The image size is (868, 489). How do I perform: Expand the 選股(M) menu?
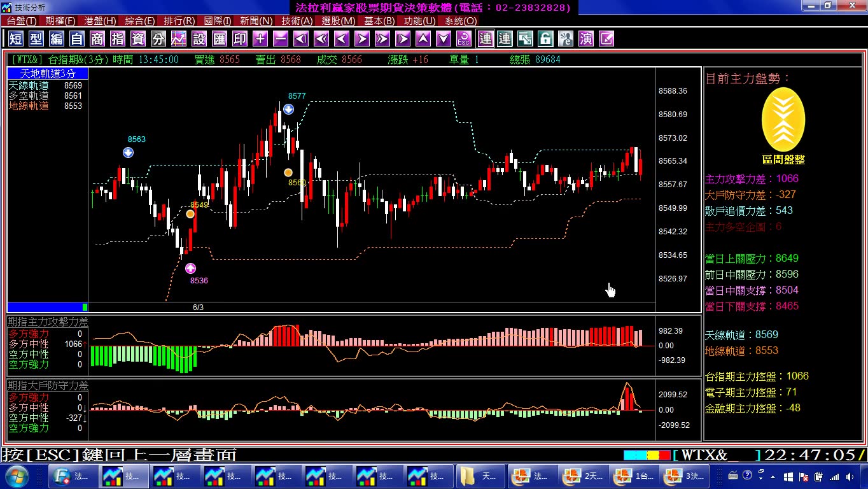click(x=339, y=21)
